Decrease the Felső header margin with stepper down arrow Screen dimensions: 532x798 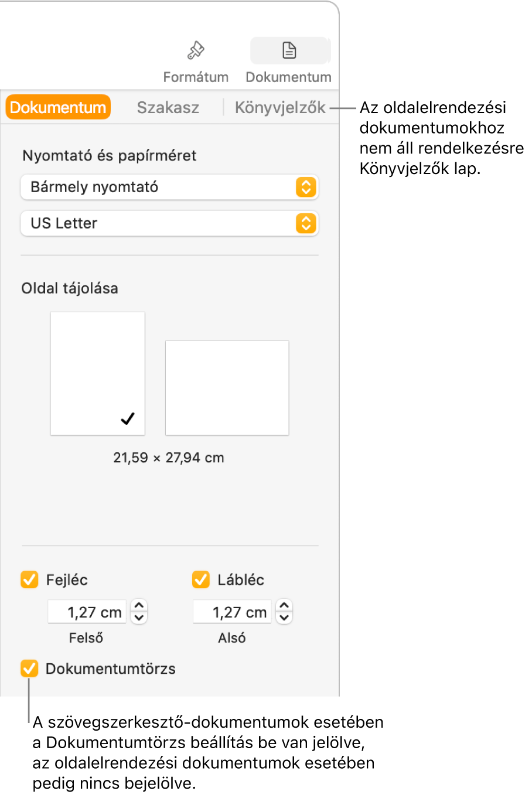pos(139,618)
